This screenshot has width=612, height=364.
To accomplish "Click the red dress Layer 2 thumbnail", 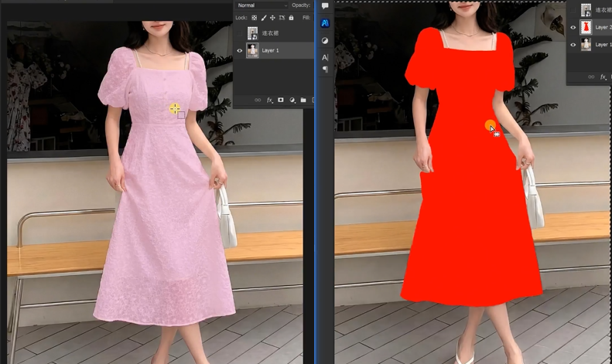I will tap(586, 27).
